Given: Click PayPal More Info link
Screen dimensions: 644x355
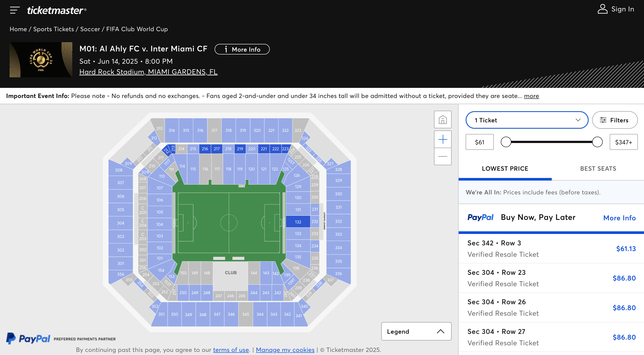Looking at the screenshot, I should coord(619,218).
